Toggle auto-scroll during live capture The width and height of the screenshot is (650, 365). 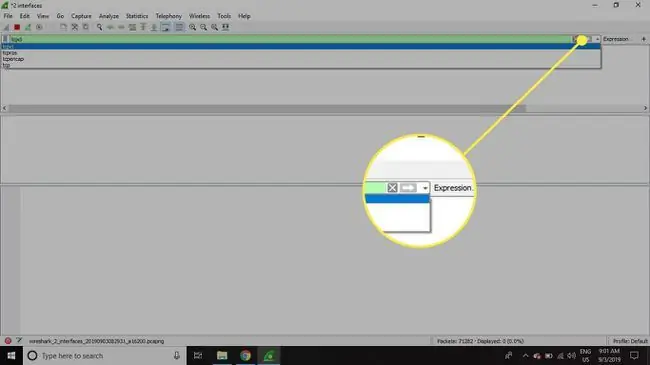pos(165,27)
